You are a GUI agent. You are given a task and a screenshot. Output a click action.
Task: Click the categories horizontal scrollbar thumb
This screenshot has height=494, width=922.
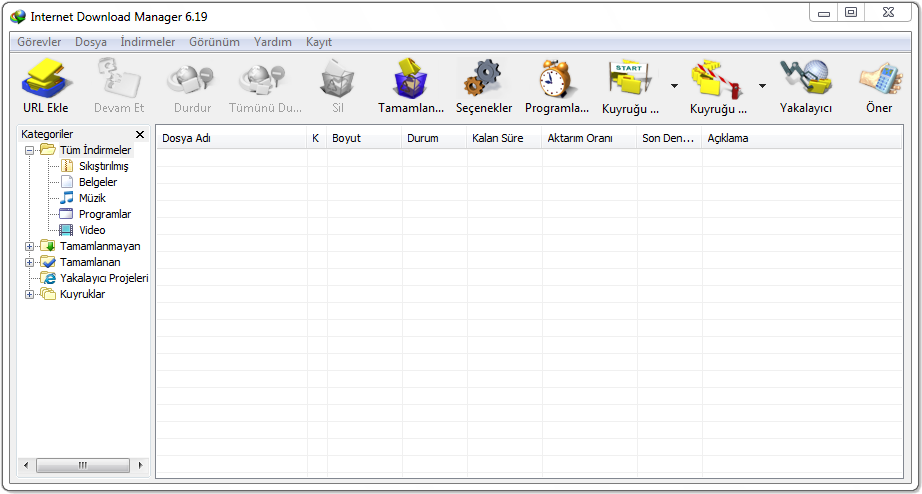point(82,465)
